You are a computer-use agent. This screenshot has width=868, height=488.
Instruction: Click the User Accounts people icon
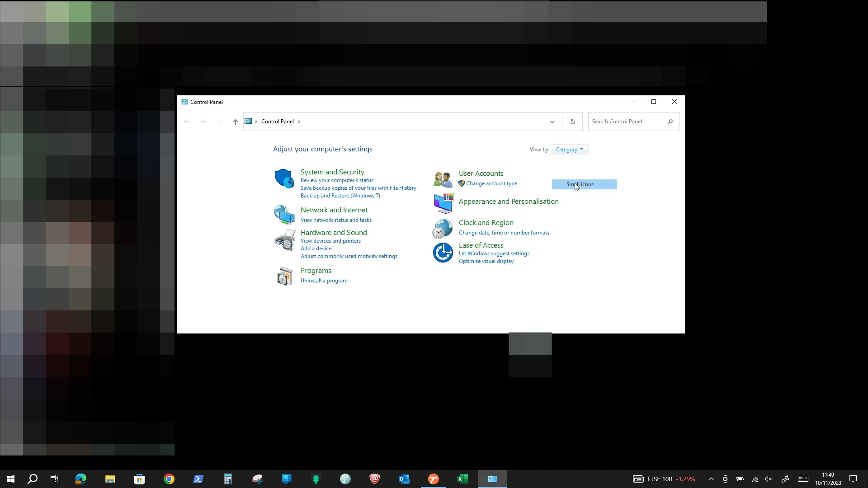pos(443,179)
